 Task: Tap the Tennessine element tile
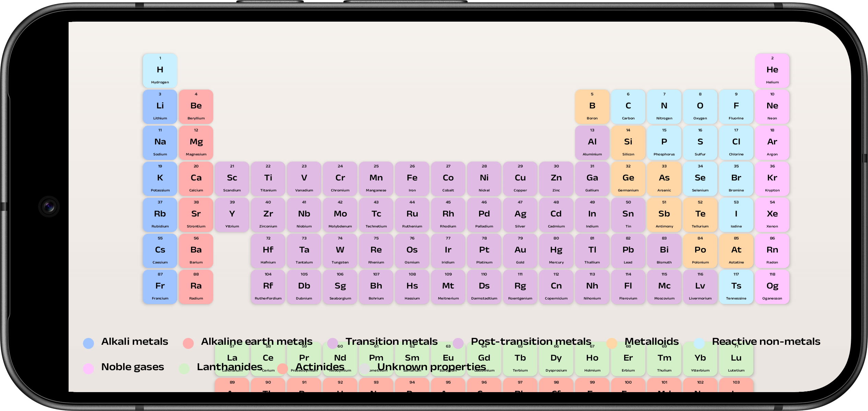[736, 287]
